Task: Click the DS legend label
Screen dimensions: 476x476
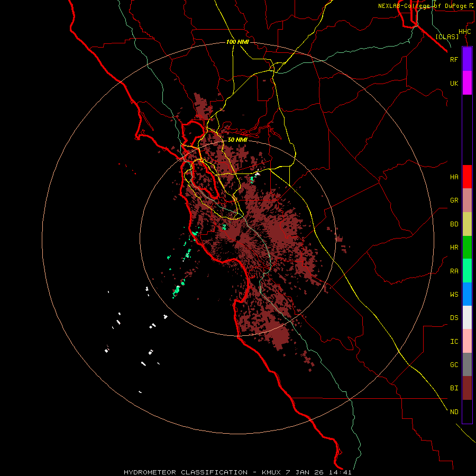Action: pos(454,318)
